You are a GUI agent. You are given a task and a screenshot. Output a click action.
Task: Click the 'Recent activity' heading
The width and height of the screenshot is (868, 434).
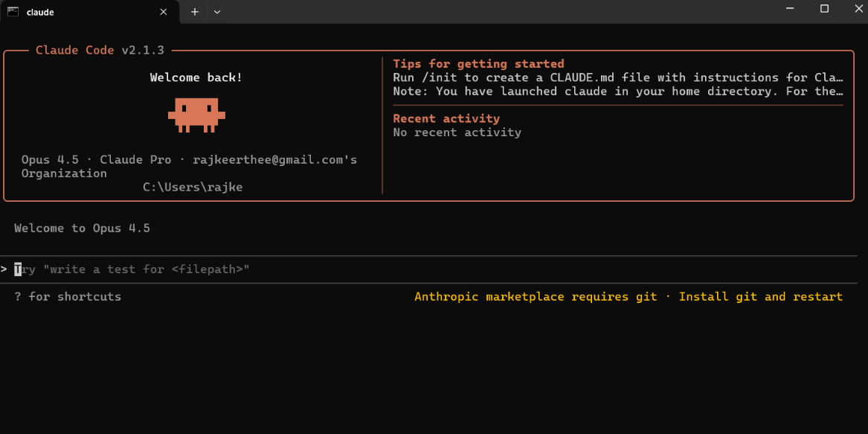click(446, 118)
